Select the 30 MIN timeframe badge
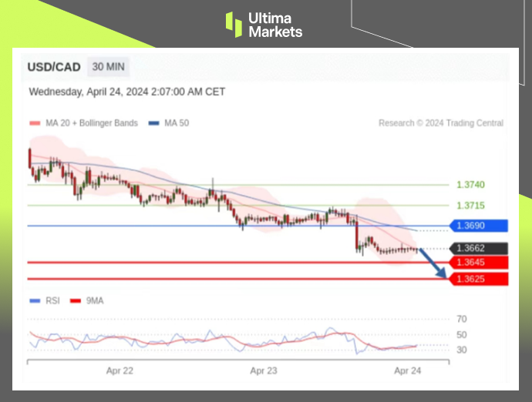 point(108,67)
